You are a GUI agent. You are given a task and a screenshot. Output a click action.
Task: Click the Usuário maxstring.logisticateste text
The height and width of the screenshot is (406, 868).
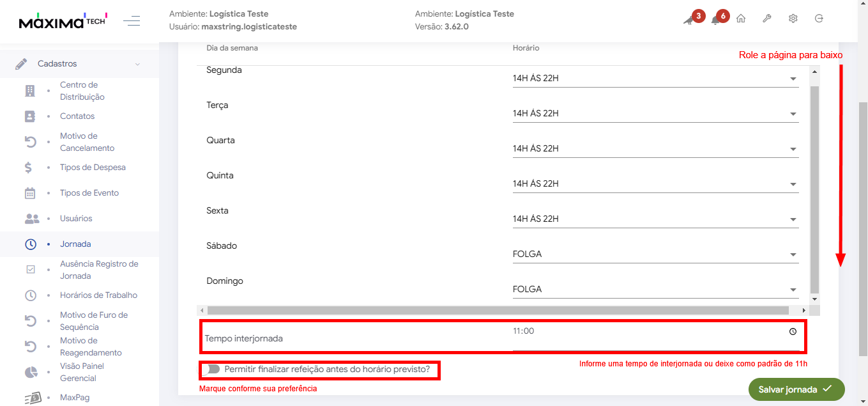tap(233, 27)
